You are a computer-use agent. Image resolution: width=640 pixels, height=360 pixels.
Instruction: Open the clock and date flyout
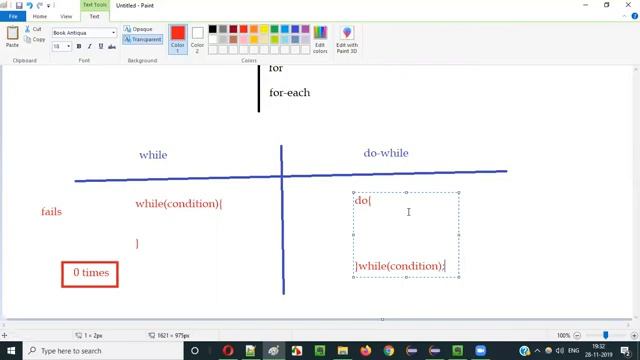click(598, 351)
